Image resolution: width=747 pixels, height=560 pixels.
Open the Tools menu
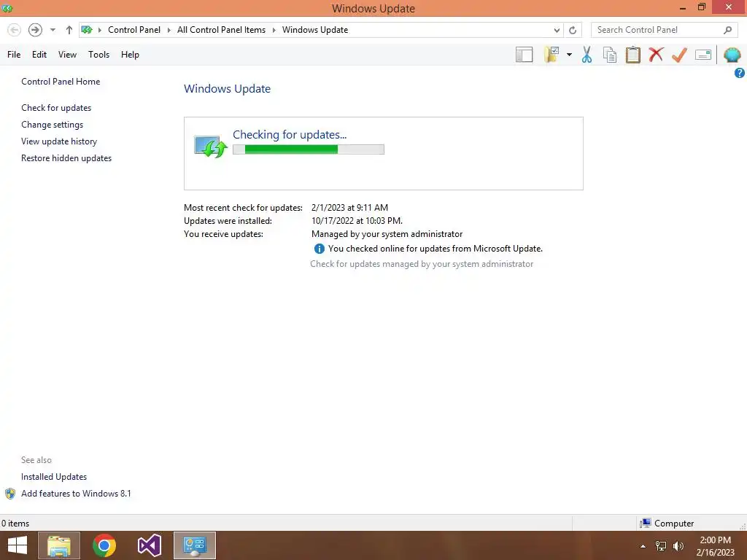[x=98, y=55]
